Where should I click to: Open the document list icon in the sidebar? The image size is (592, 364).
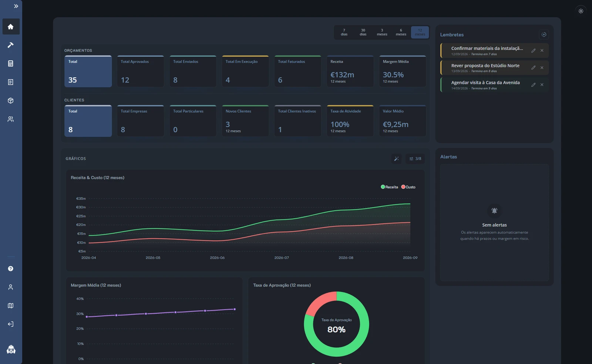click(x=11, y=82)
